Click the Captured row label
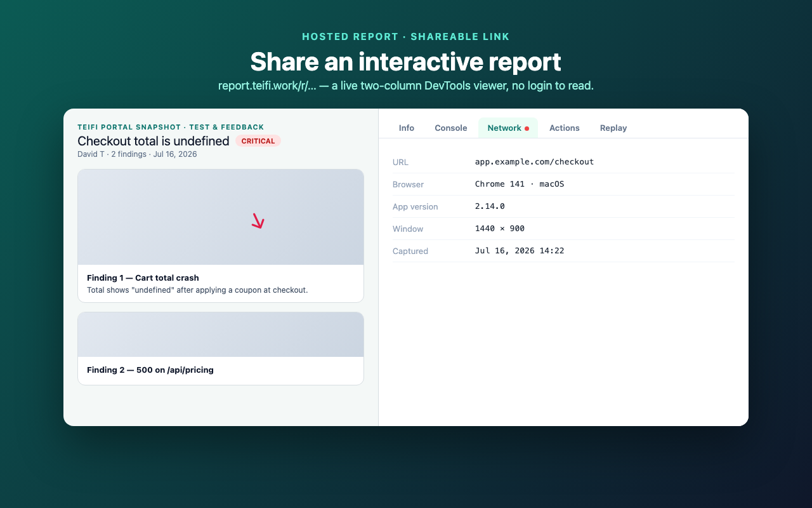Screen dimensions: 812x508 click(410, 251)
